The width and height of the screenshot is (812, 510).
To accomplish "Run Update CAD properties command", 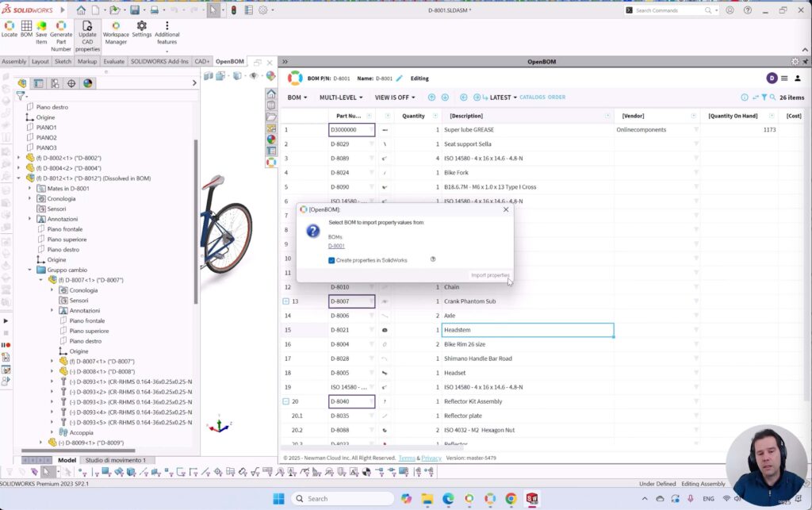I will 87,36.
